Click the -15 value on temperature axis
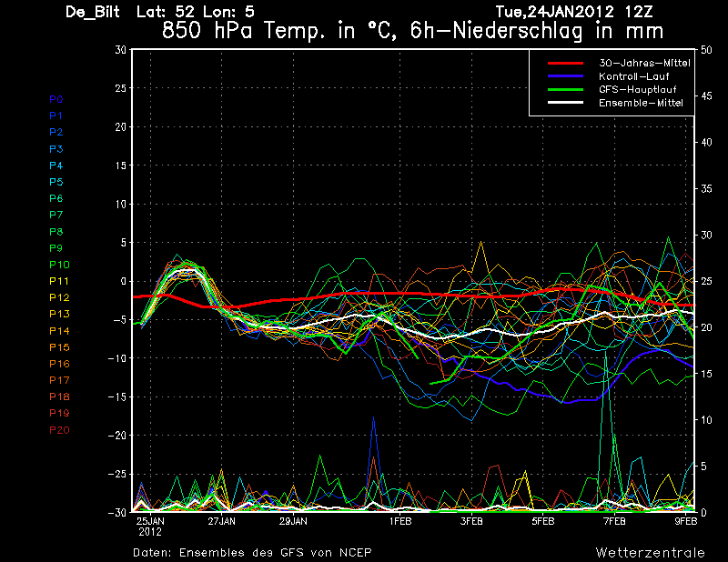Image resolution: width=728 pixels, height=562 pixels. [117, 396]
